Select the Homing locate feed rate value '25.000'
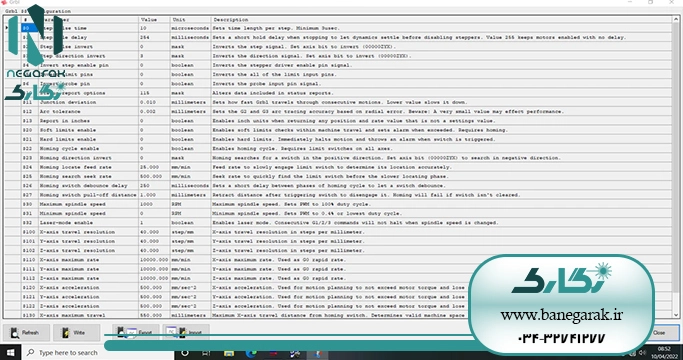 click(x=154, y=167)
